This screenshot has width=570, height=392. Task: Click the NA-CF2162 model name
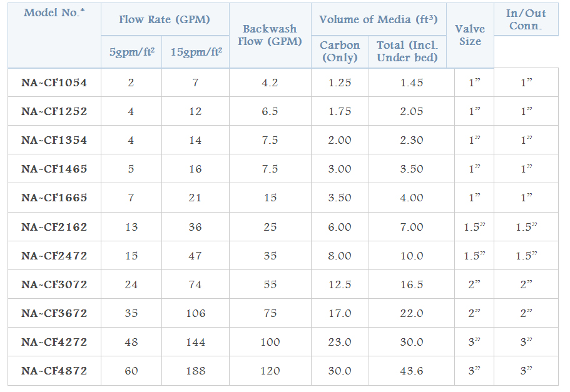coord(54,227)
